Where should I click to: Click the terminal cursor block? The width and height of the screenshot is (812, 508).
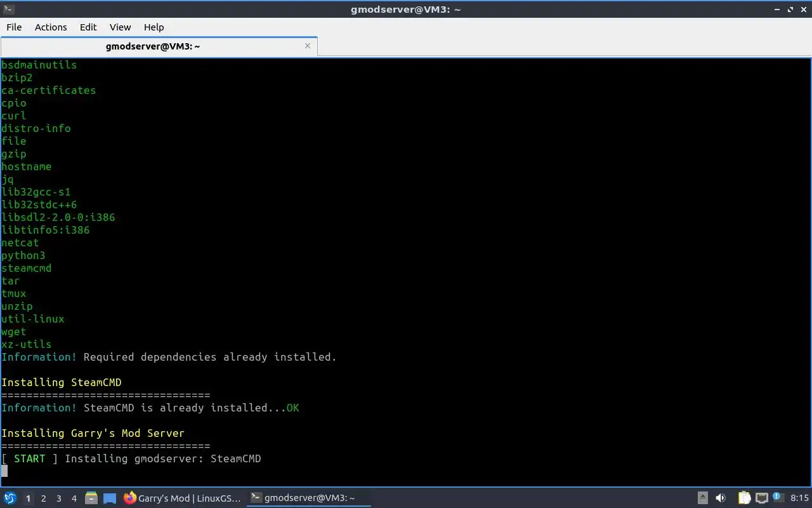click(4, 471)
